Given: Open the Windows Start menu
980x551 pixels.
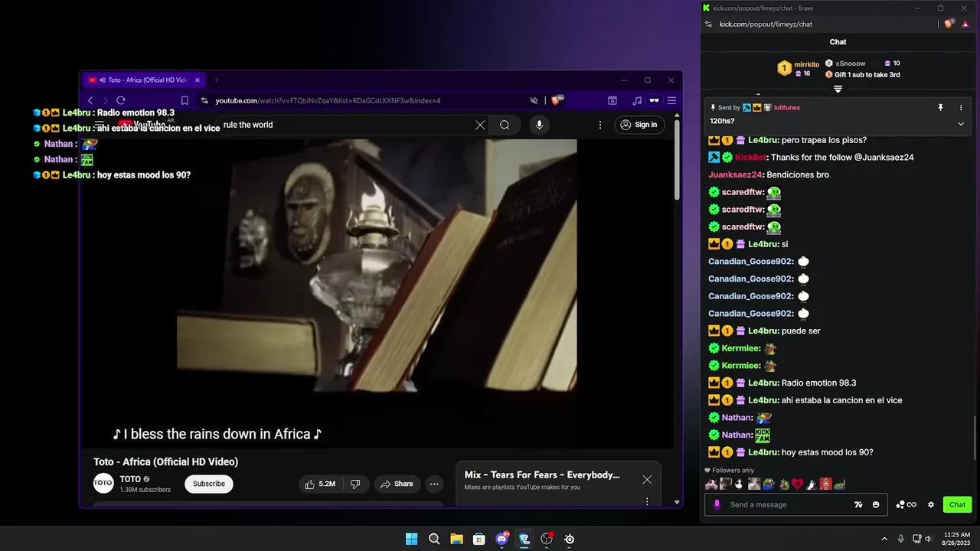Looking at the screenshot, I should click(411, 539).
